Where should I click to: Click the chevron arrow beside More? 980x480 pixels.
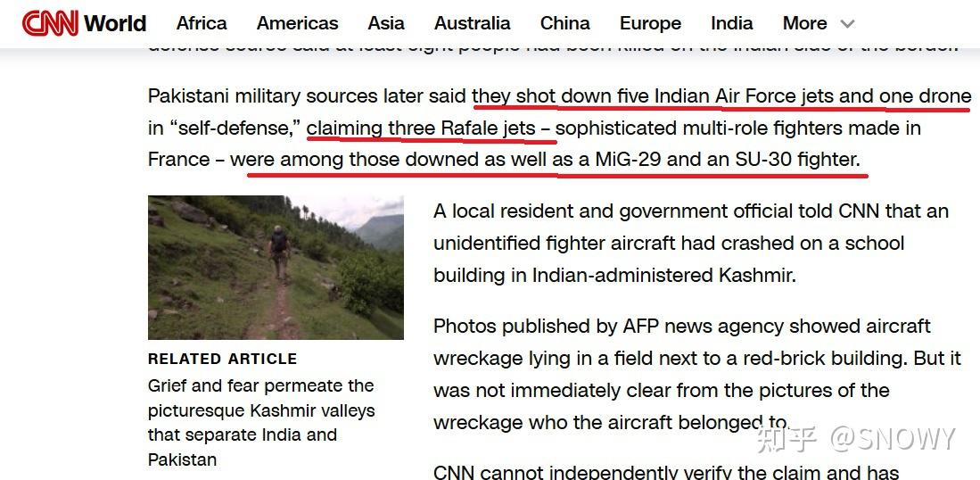click(x=847, y=24)
